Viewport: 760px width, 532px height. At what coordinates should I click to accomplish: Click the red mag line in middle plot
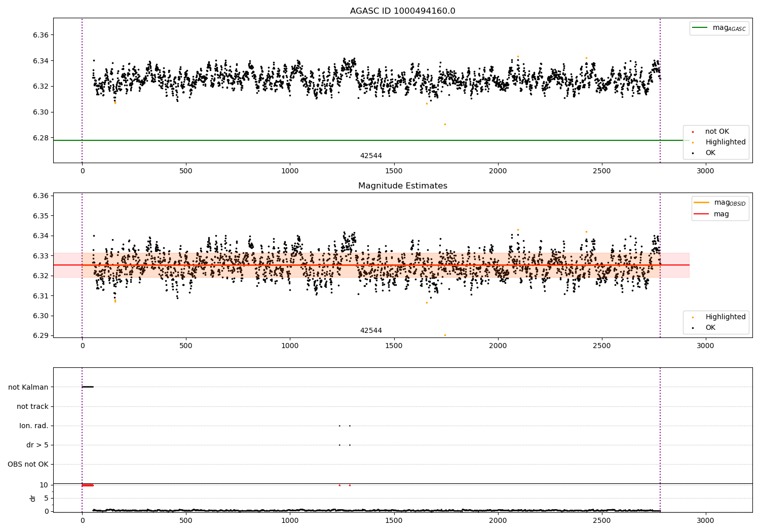(x=371, y=265)
